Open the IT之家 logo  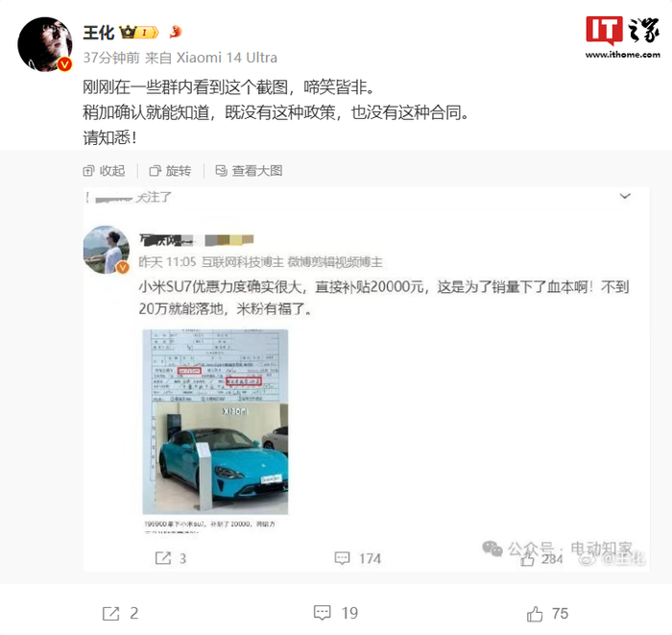[x=623, y=31]
